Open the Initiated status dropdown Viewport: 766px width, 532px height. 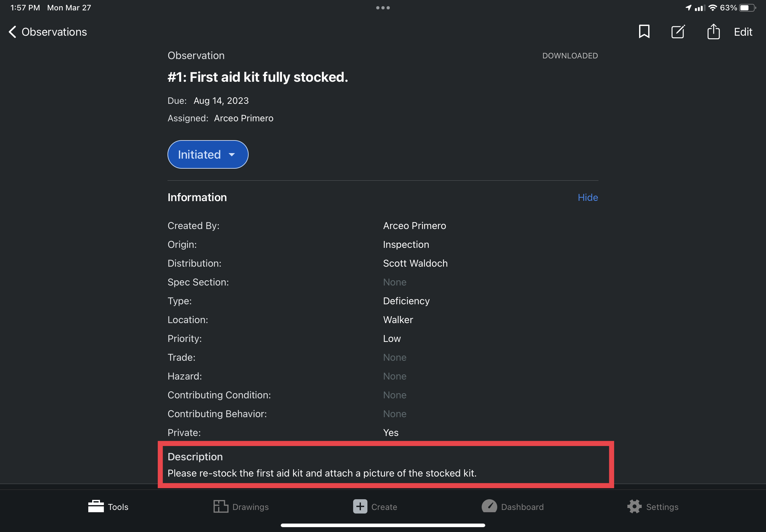point(208,155)
